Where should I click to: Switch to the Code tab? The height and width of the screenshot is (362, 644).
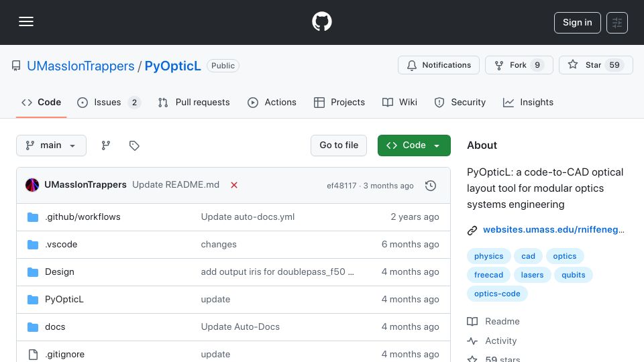click(41, 102)
